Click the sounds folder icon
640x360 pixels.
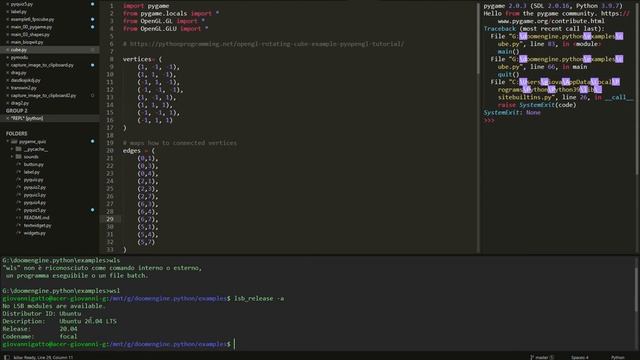coord(18,157)
